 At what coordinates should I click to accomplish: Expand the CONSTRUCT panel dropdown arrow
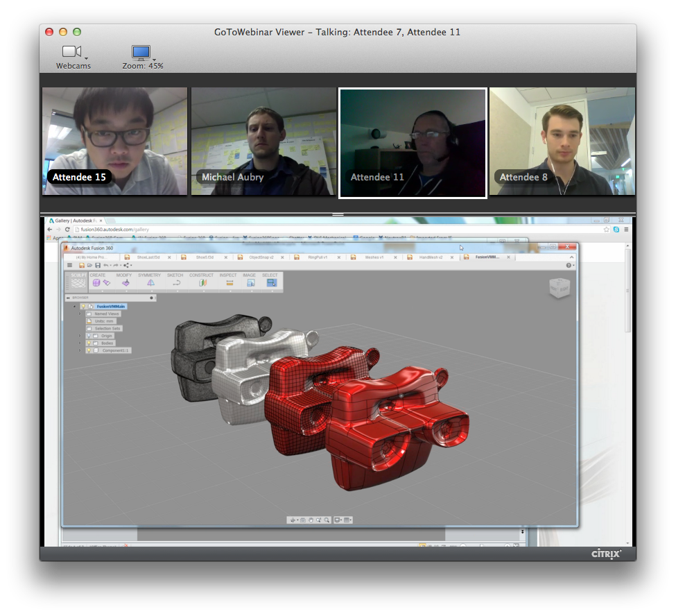click(204, 291)
